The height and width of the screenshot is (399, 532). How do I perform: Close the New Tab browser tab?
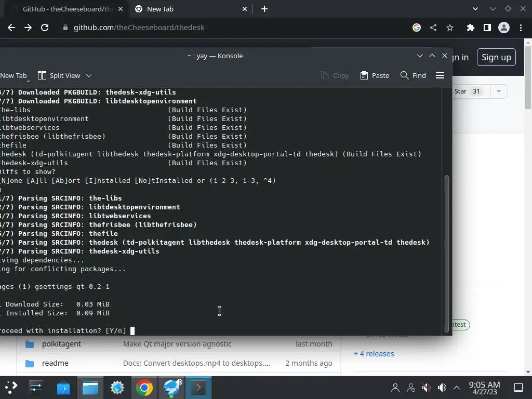click(x=245, y=9)
